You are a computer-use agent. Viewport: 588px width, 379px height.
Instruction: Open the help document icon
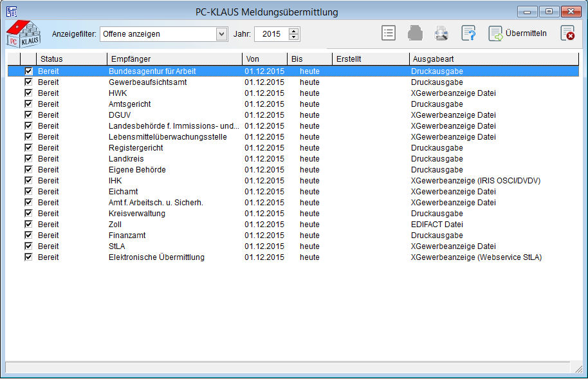tap(468, 33)
